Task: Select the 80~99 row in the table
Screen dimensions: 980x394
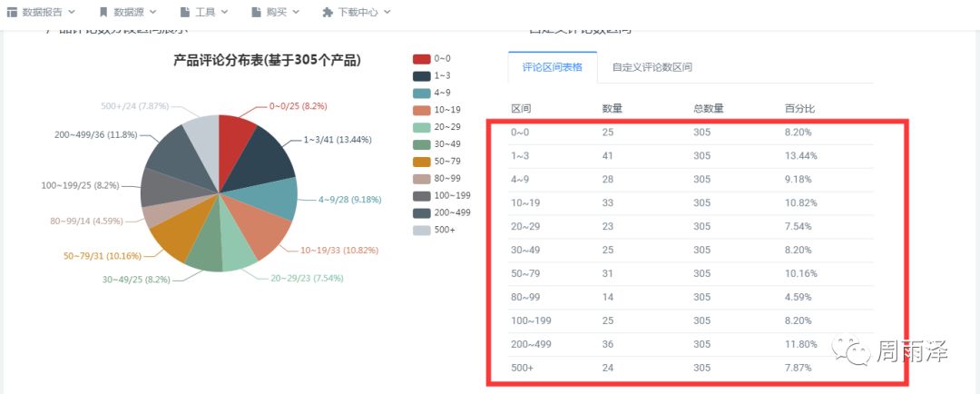Action: [x=681, y=297]
